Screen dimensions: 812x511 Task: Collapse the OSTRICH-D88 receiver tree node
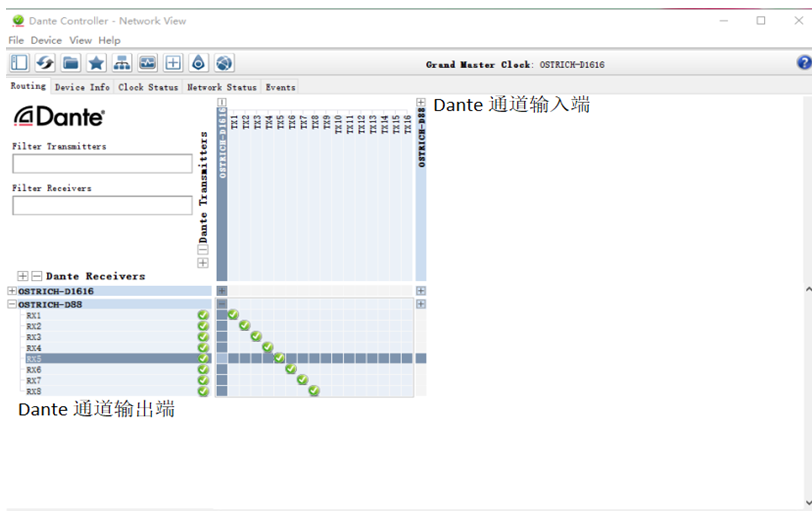click(x=12, y=304)
